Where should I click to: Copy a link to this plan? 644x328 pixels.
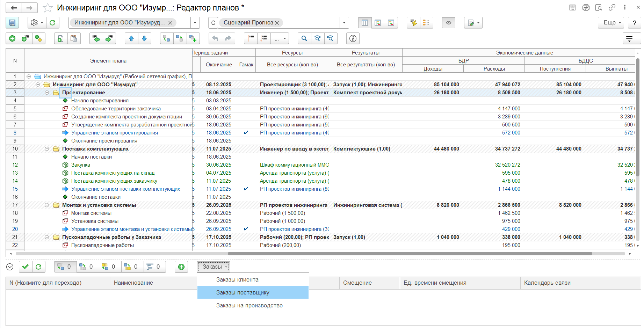[612, 7]
